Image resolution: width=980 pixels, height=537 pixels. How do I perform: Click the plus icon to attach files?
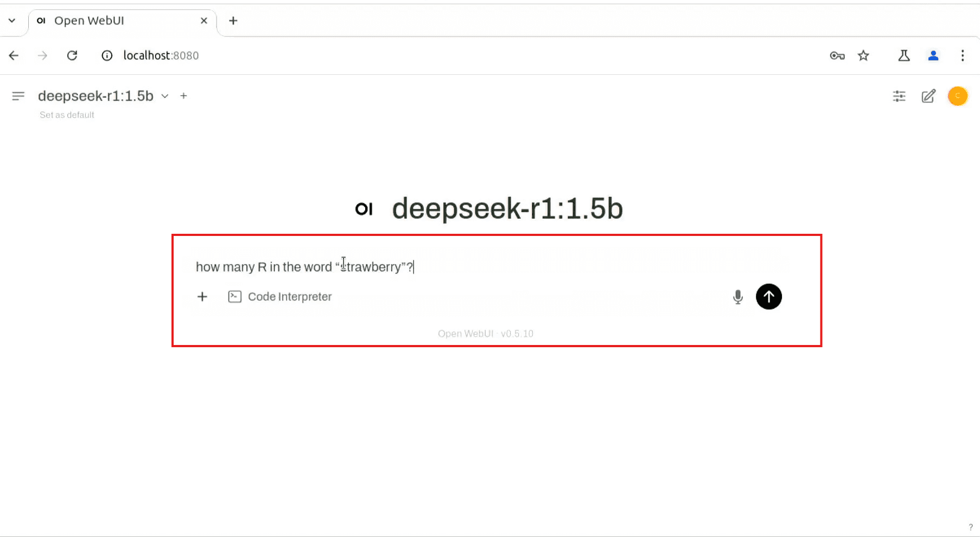click(202, 297)
